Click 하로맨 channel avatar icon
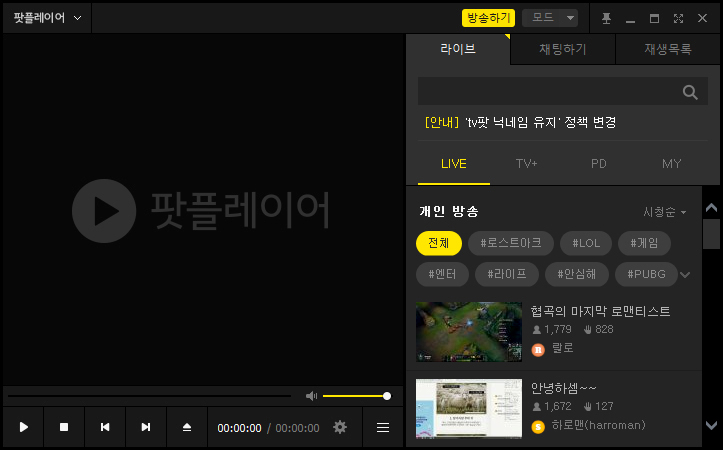The width and height of the screenshot is (723, 450). tap(538, 427)
